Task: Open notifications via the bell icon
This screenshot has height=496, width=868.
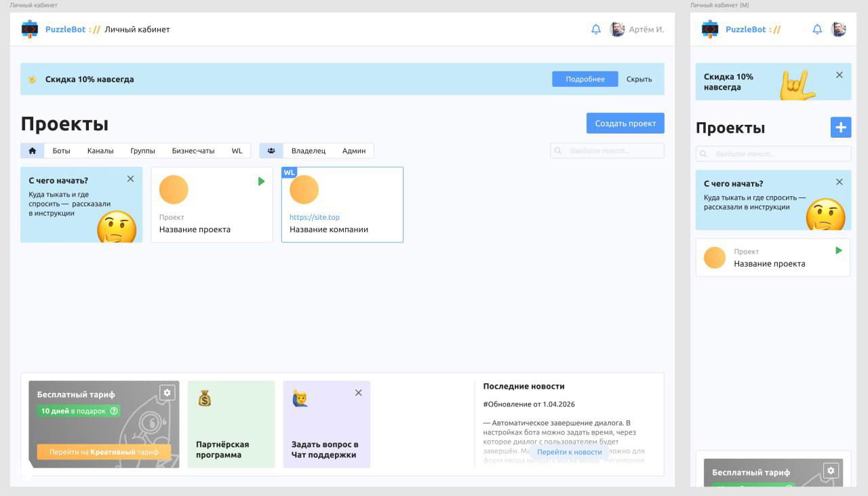Action: click(x=595, y=29)
